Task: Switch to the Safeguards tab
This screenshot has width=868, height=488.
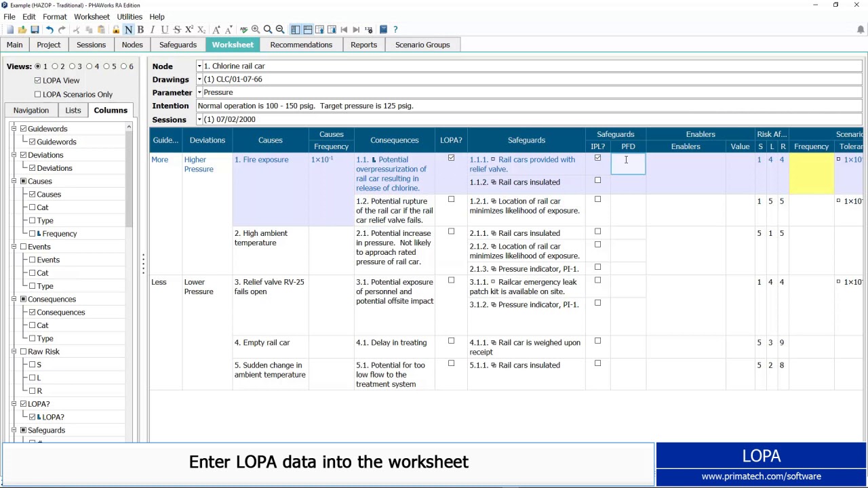Action: 178,45
